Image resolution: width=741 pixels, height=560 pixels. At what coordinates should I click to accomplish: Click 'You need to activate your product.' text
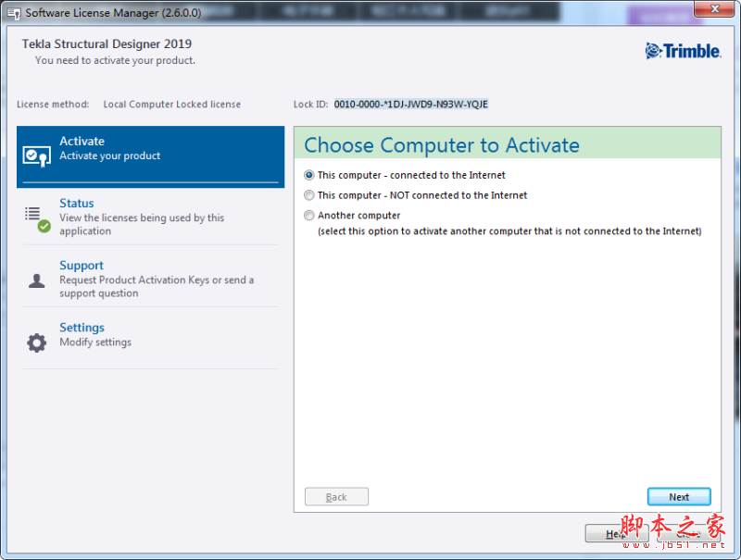click(x=115, y=60)
